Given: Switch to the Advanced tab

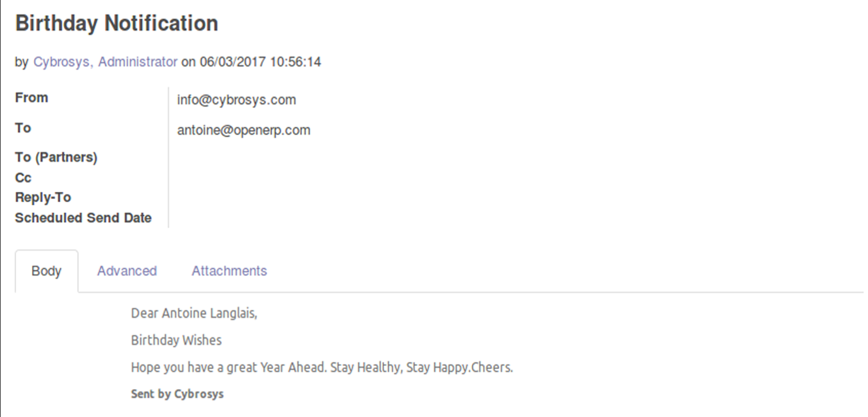Looking at the screenshot, I should tap(127, 271).
